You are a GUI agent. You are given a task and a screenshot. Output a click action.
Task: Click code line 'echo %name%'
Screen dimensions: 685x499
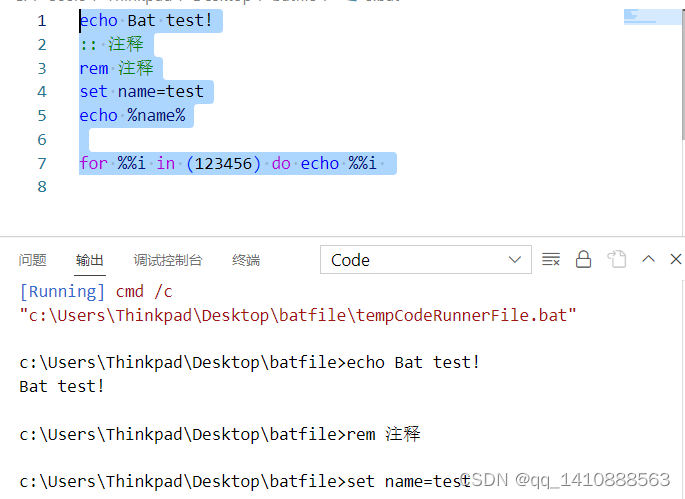click(x=132, y=115)
